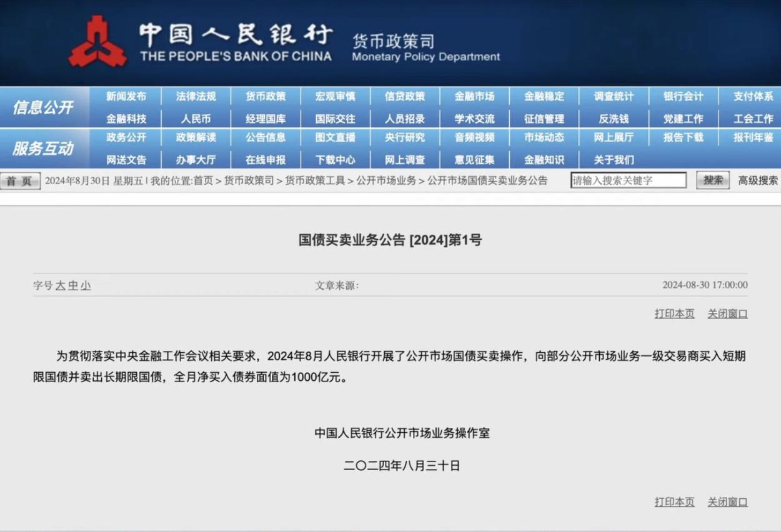Click the People's Bank of China logo
Screen dimensions: 781x532
(97, 41)
